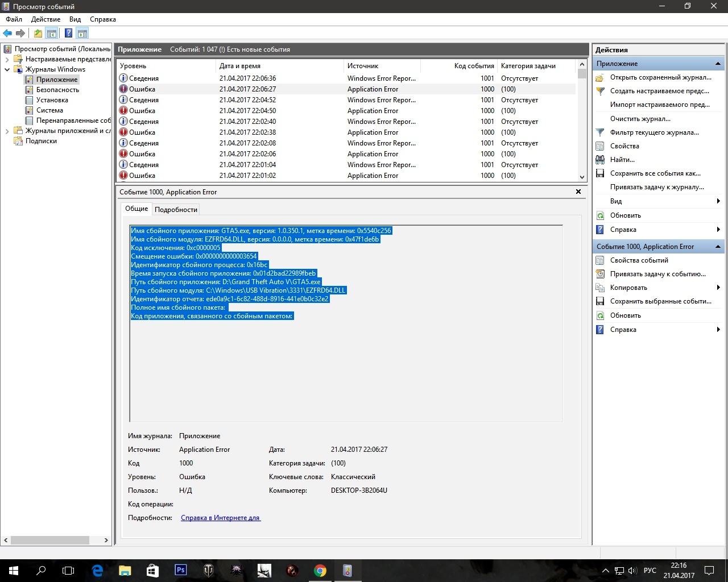The height and width of the screenshot is (582, 728).
Task: Click 'Сохранить все события как...' action
Action: point(655,173)
